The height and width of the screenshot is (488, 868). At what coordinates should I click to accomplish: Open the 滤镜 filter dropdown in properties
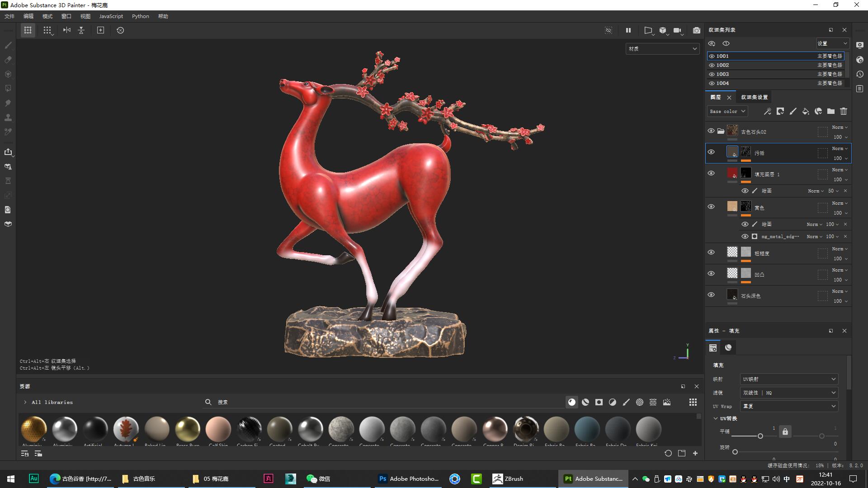coord(788,393)
